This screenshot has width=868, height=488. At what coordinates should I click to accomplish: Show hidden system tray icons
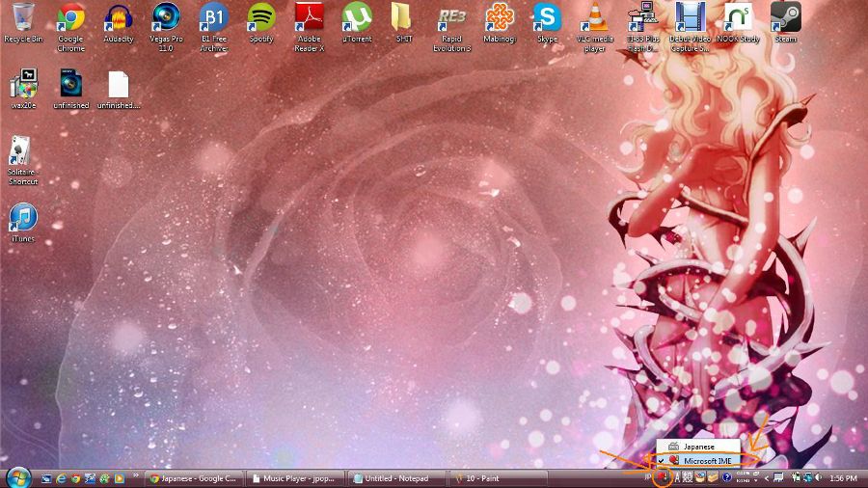click(x=768, y=477)
